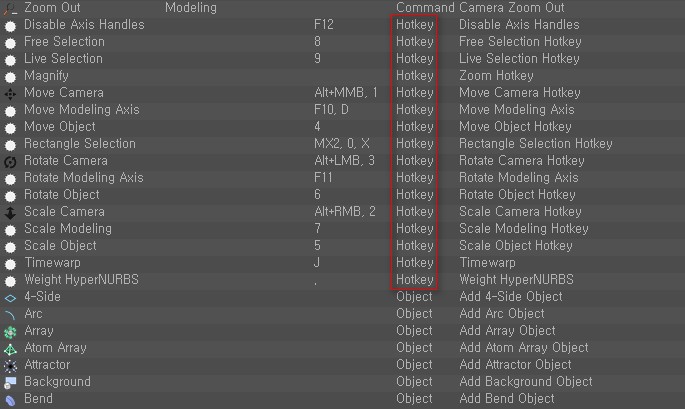This screenshot has width=685, height=409.
Task: Select the Live Selection command
Action: (x=63, y=59)
